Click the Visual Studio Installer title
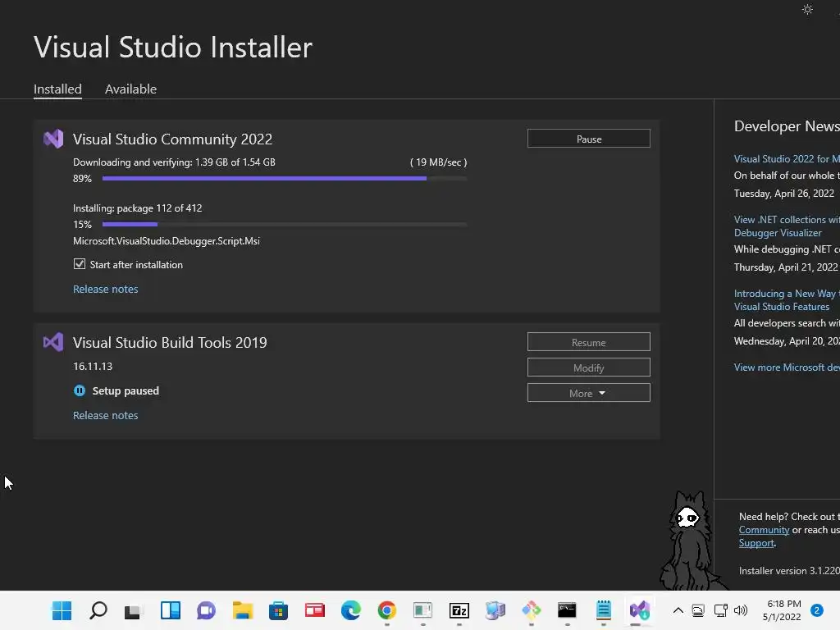840x630 pixels. 173,47
